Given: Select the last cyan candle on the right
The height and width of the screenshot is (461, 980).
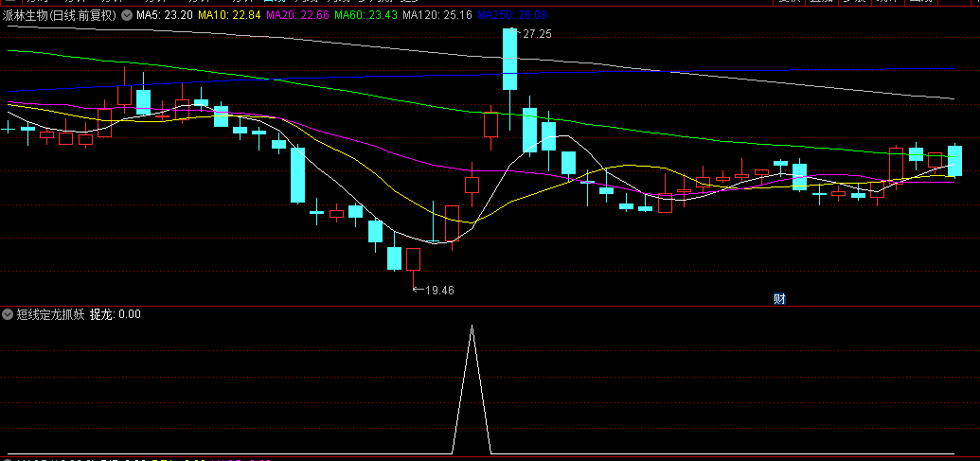Looking at the screenshot, I should [955, 161].
